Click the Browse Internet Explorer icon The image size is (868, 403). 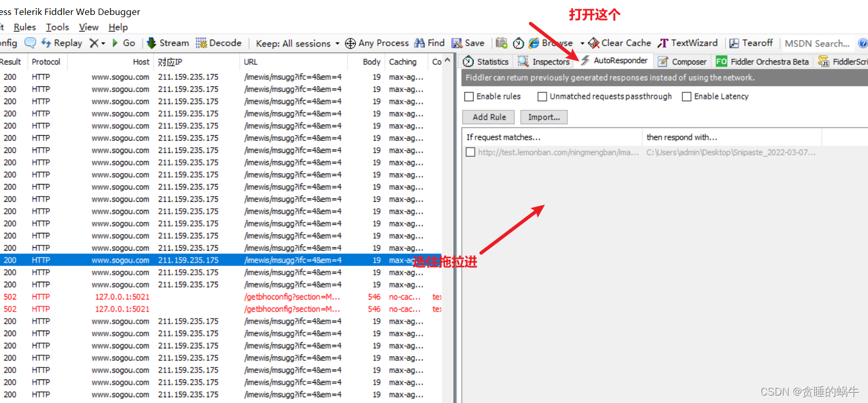(534, 43)
